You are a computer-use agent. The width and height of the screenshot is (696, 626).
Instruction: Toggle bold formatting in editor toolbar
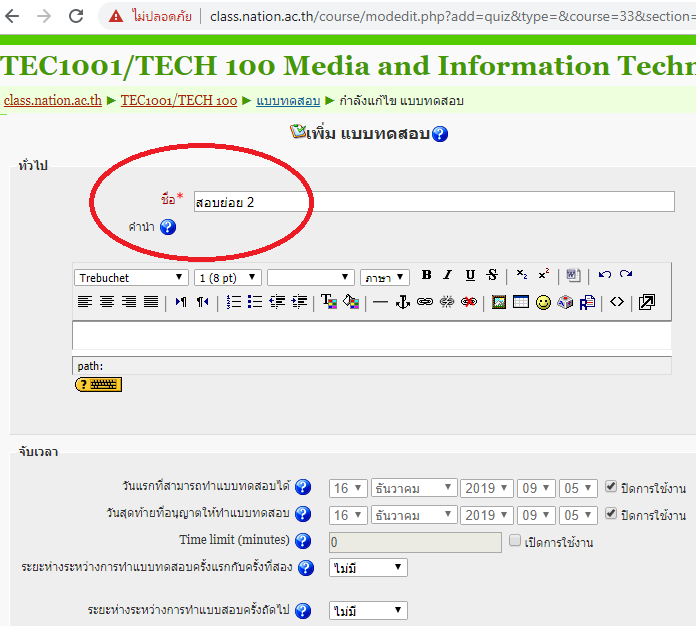[x=427, y=276]
